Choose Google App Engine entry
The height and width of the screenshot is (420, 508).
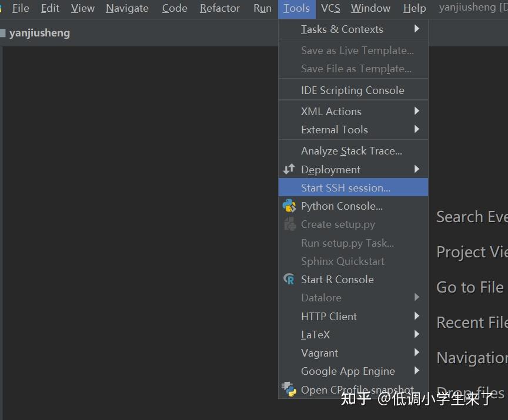[353, 371]
